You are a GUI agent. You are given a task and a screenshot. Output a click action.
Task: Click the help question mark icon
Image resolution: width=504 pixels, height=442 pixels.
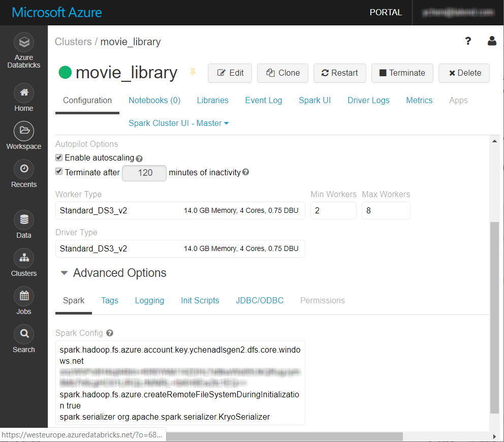468,41
